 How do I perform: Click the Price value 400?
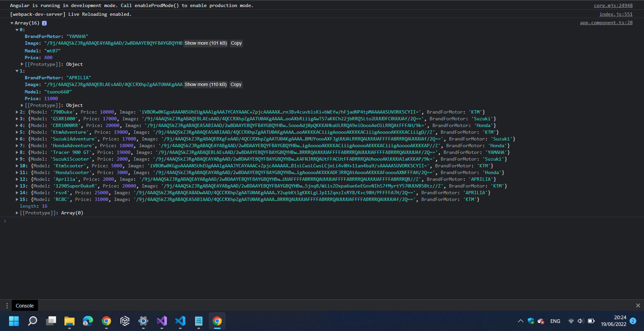point(48,57)
